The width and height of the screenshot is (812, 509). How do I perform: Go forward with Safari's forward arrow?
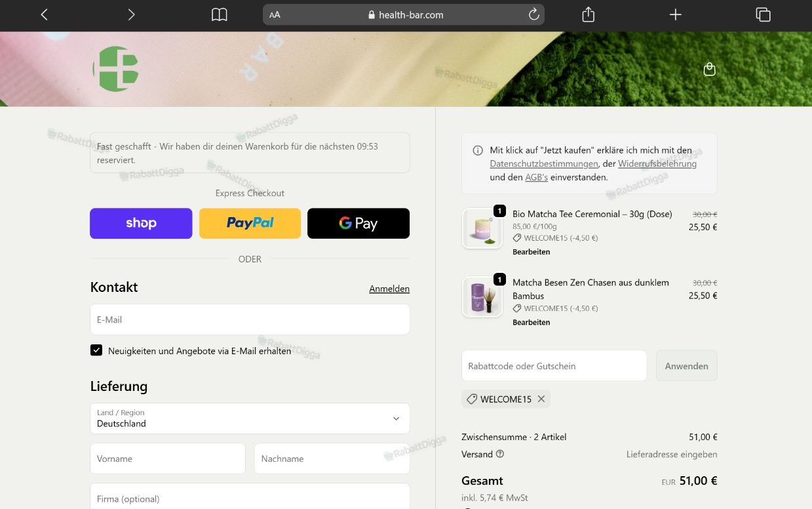coord(131,14)
